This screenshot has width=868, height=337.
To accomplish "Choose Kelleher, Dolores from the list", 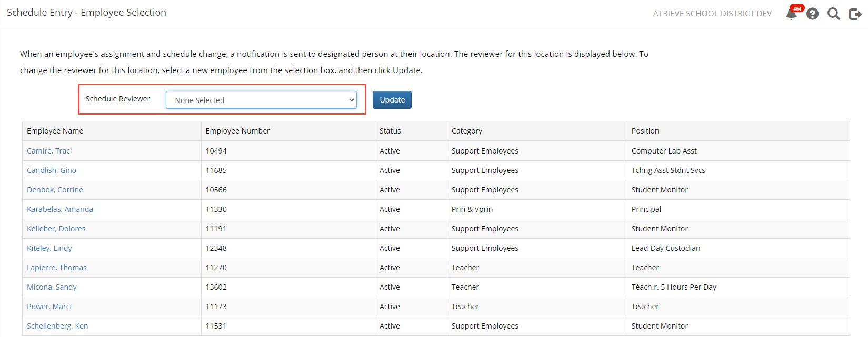I will [56, 229].
